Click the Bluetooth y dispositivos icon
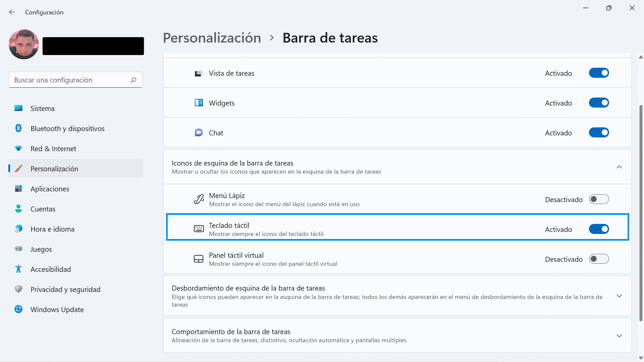Image resolution: width=644 pixels, height=362 pixels. 18,128
